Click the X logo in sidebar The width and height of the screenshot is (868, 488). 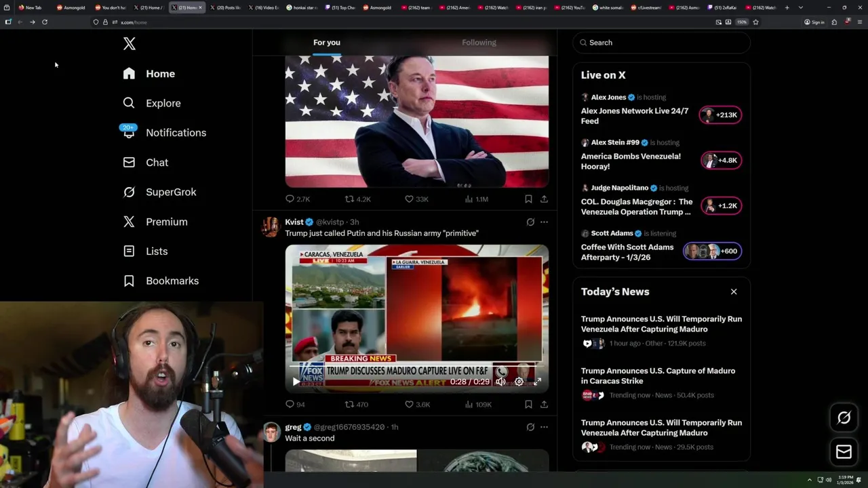point(129,44)
